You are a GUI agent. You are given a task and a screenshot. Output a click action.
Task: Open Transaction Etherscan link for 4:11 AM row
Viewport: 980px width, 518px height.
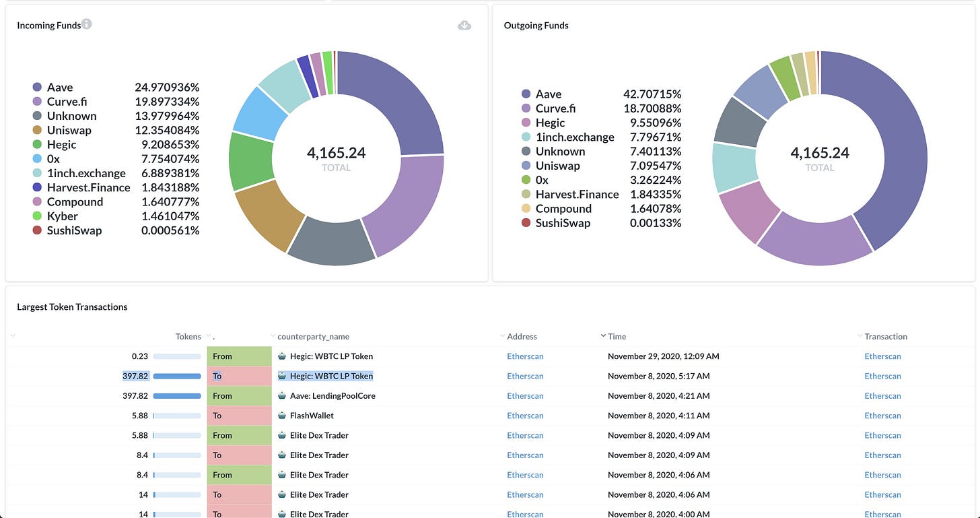882,416
